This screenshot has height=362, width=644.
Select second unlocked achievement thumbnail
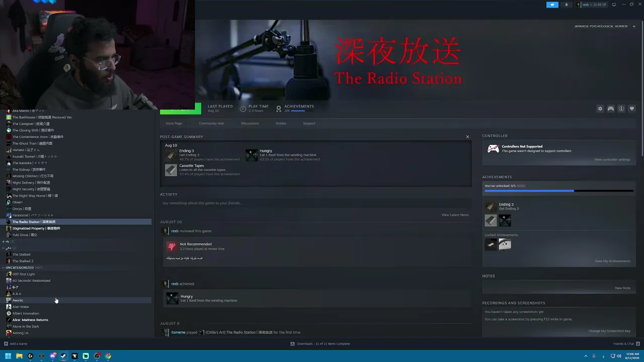[x=491, y=220]
